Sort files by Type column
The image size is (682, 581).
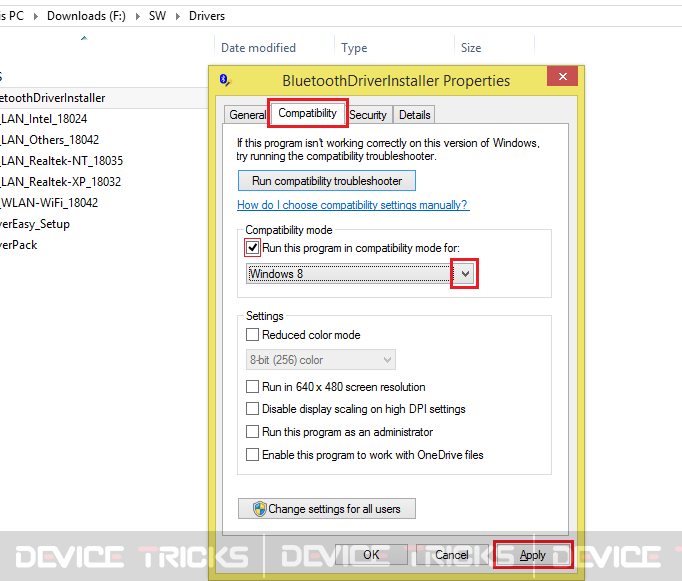coord(354,48)
